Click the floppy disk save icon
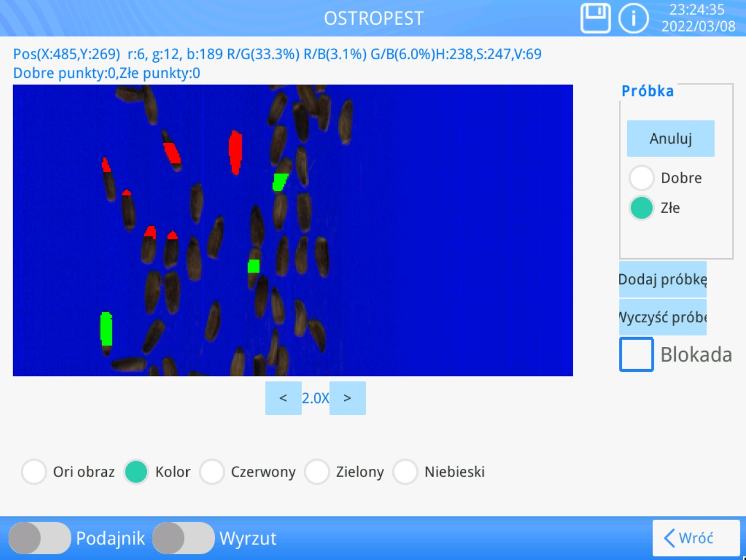Viewport: 746px width, 560px height. pyautogui.click(x=595, y=19)
